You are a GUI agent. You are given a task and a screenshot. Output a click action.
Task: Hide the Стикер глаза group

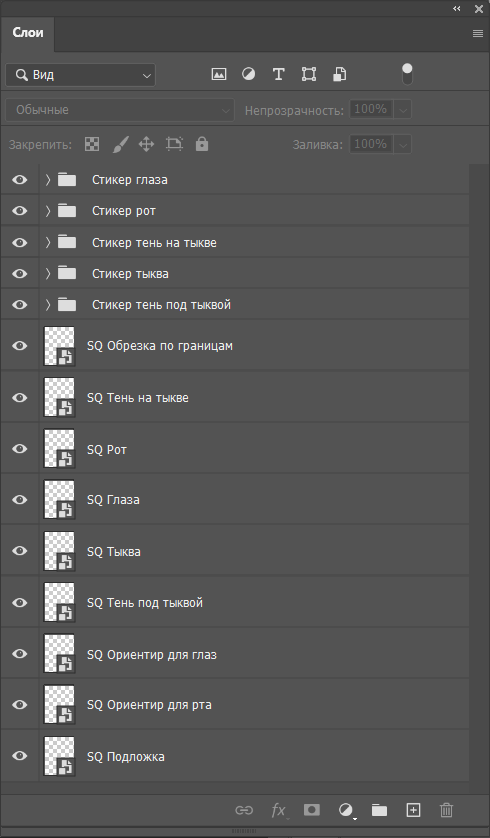20,180
